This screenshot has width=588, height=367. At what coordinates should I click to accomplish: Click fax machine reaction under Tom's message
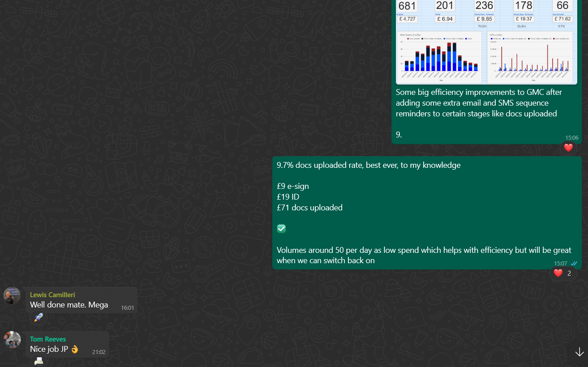(x=39, y=361)
